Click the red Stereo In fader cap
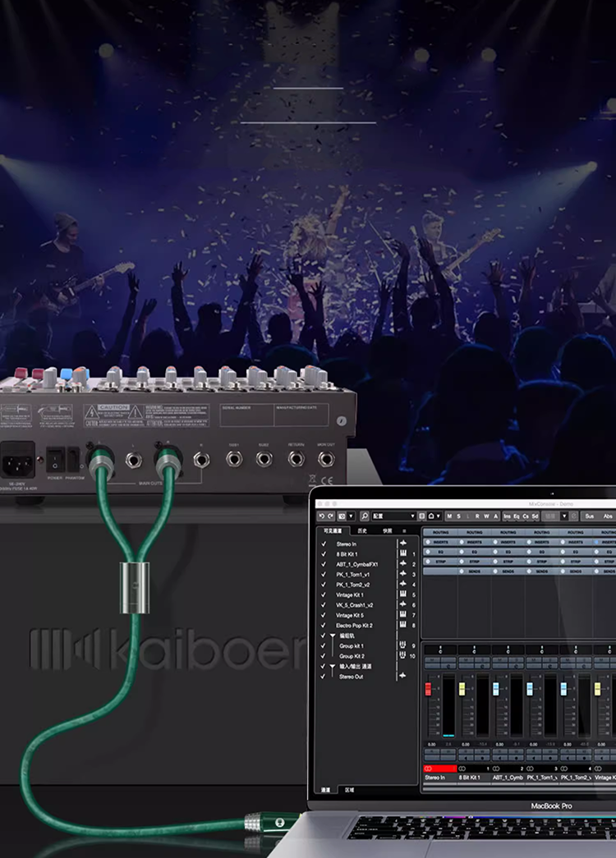The height and width of the screenshot is (858, 616). pos(427,687)
